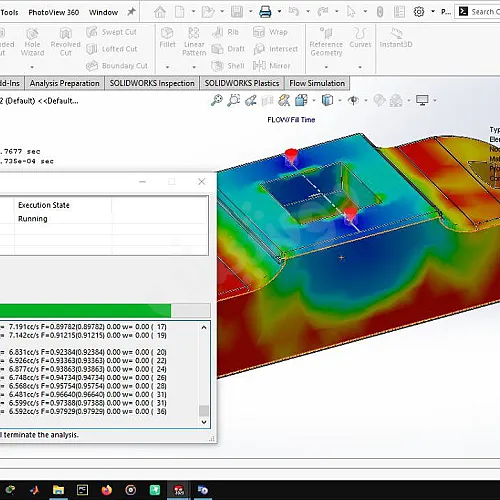Expand the Curves dropdown
Viewport: 500px width, 500px height.
(x=360, y=67)
